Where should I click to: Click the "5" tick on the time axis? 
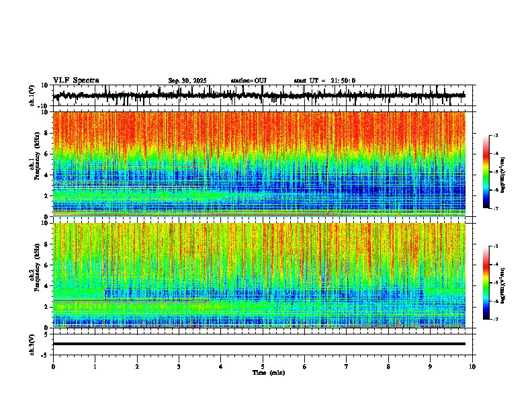(263, 367)
